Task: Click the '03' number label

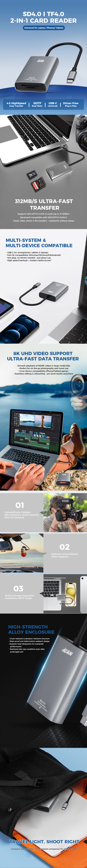Action: [x=18, y=589]
